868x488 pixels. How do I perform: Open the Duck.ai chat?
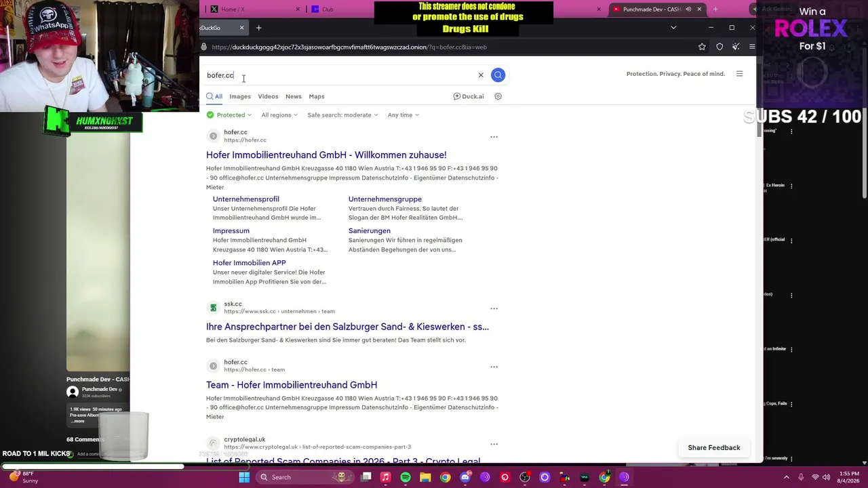[x=469, y=96]
